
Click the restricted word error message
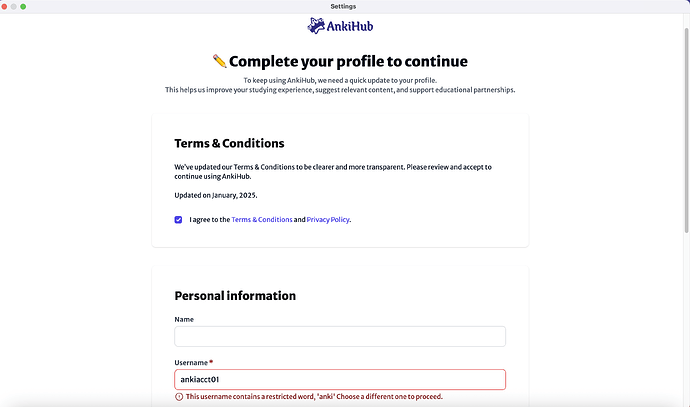pos(314,396)
